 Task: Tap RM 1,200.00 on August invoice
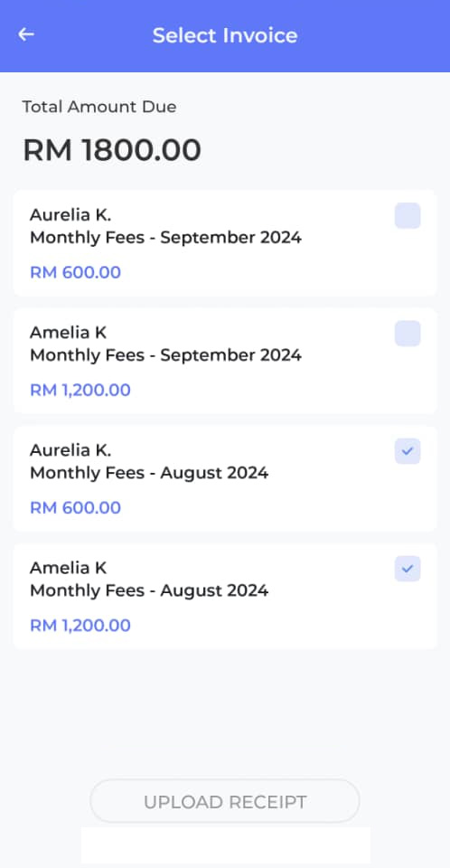(80, 626)
